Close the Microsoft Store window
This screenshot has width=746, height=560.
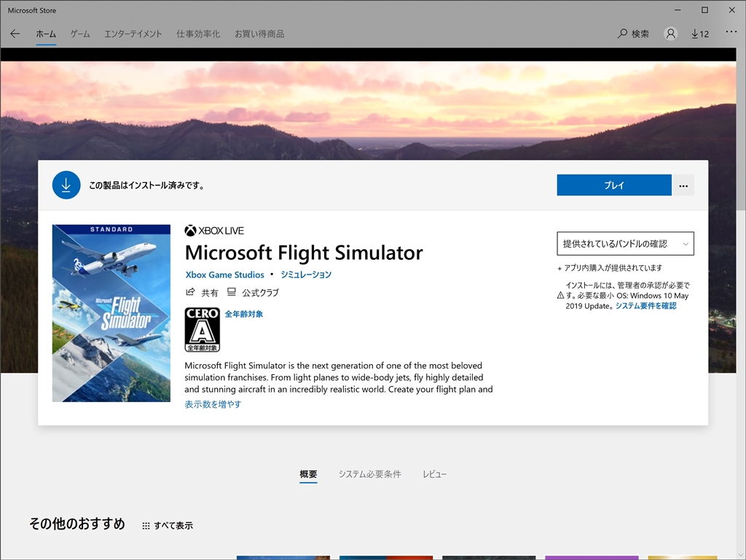point(731,10)
